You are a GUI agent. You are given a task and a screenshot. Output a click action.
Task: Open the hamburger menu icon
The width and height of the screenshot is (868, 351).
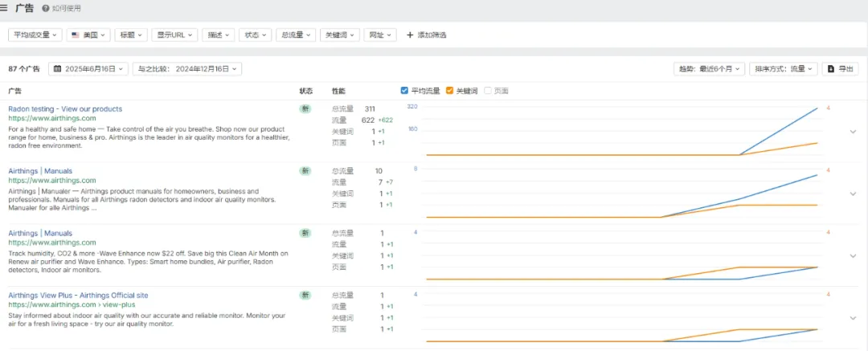click(5, 8)
